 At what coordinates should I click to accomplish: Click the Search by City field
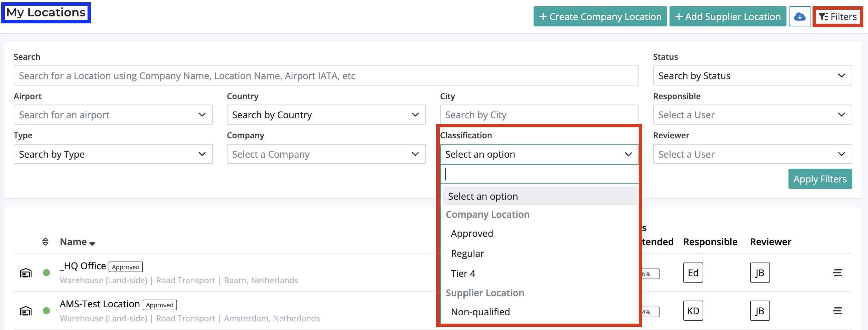[x=539, y=115]
